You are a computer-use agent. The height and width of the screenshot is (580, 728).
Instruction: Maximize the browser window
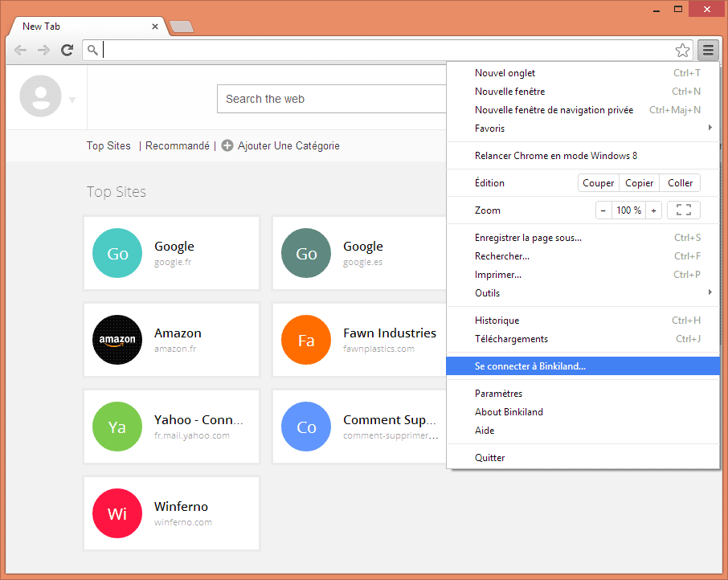[x=678, y=10]
